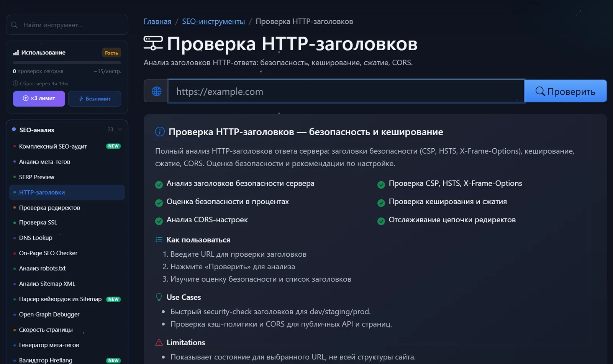This screenshot has height=364, width=613.
Task: Click checkmark beside Оценка безопасности в процентах
Action: point(159,203)
